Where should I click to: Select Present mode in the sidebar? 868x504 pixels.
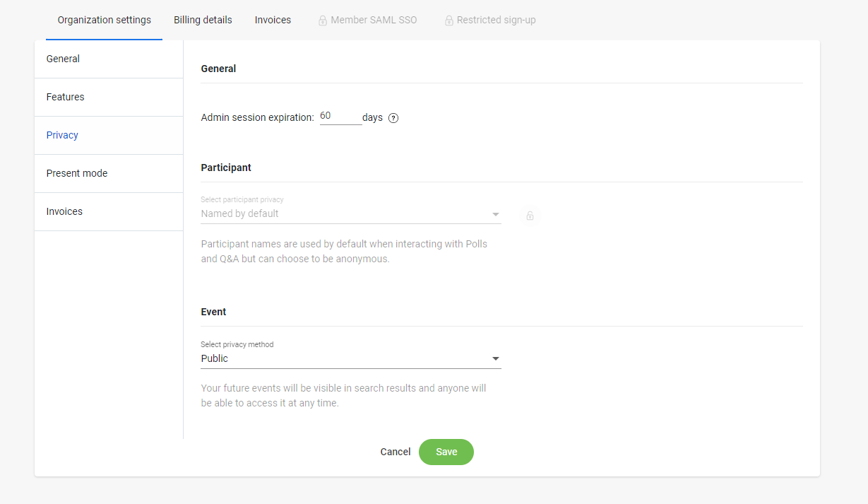pos(109,174)
